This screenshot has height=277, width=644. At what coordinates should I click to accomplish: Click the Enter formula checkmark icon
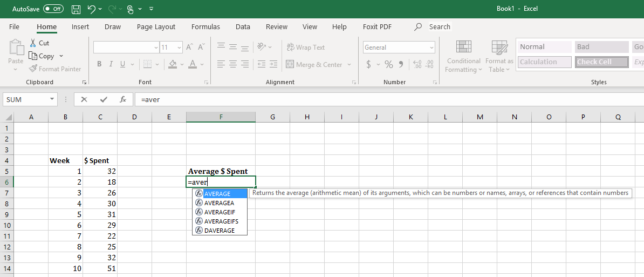(x=103, y=99)
